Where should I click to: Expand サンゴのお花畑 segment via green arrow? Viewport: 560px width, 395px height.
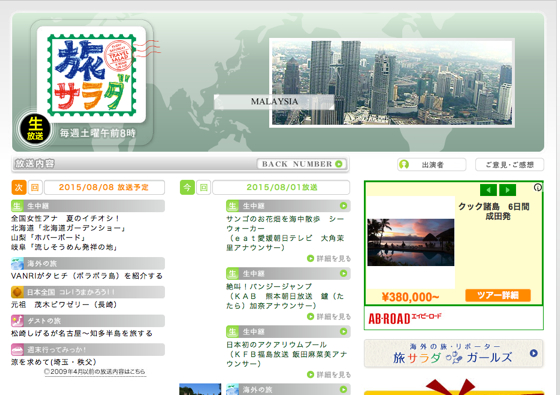343,206
